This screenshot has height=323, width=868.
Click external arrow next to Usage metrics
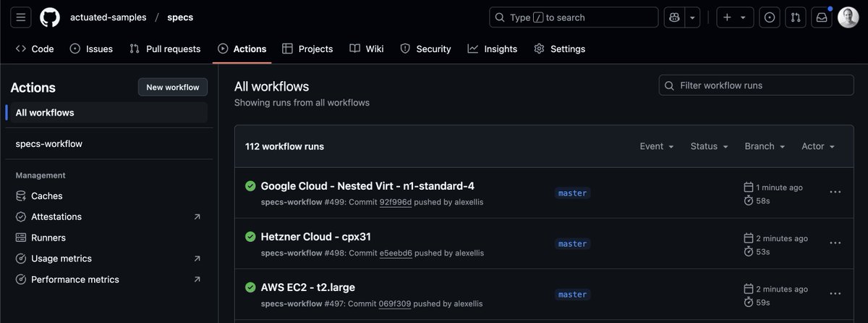click(197, 259)
